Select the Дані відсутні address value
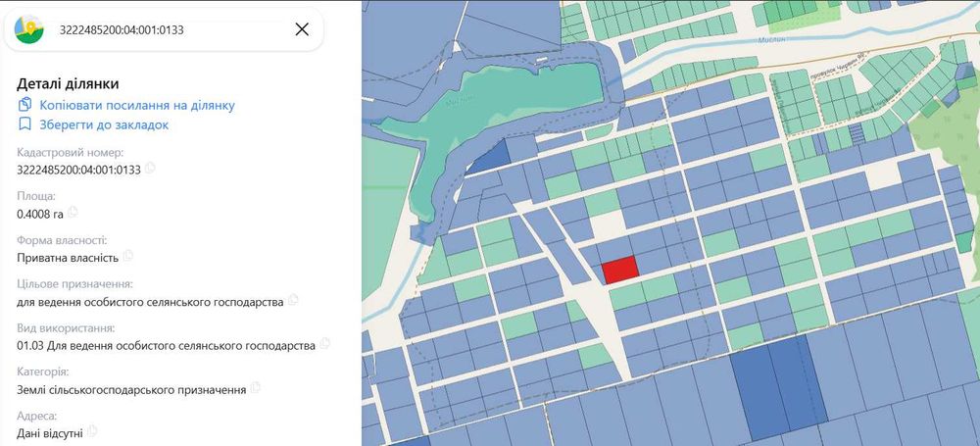The width and height of the screenshot is (980, 446). point(50,433)
